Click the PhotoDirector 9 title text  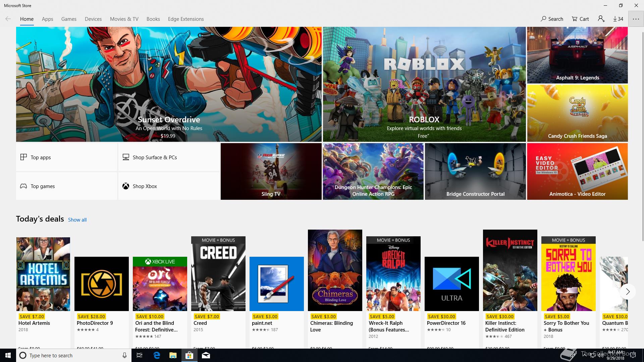[95, 323]
